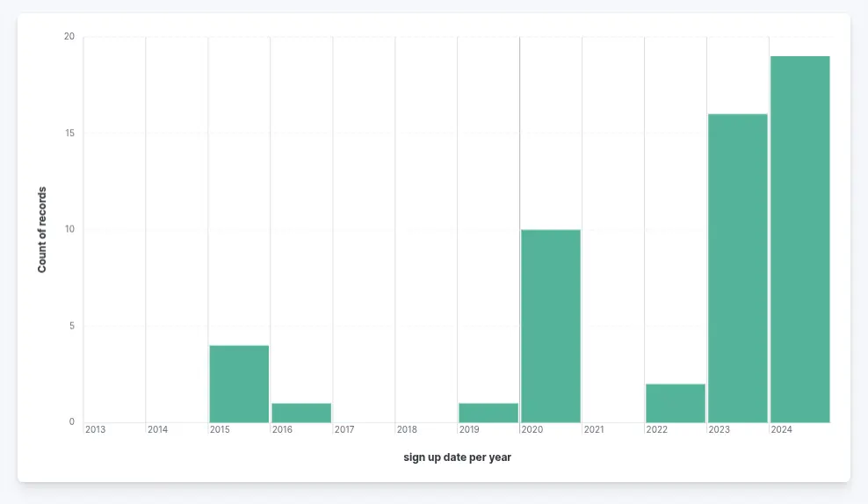Click the 2020 x-axis tick label
This screenshot has height=504, width=868.
pyautogui.click(x=532, y=429)
